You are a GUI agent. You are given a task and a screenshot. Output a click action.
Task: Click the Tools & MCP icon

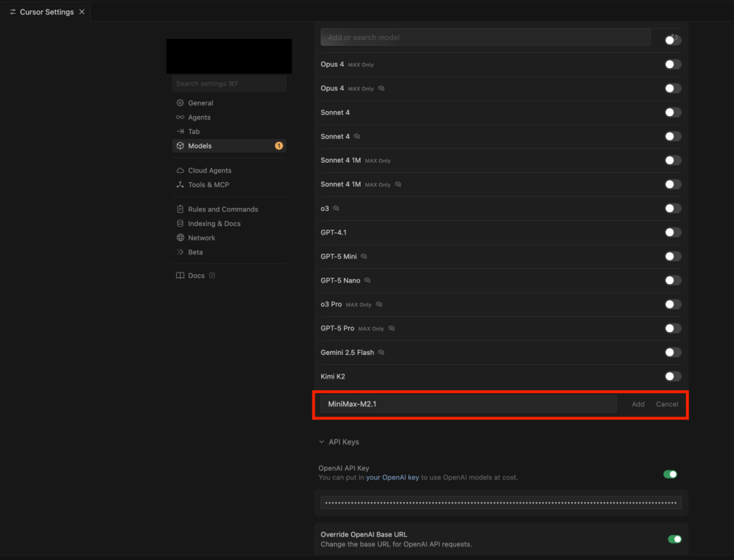[181, 185]
